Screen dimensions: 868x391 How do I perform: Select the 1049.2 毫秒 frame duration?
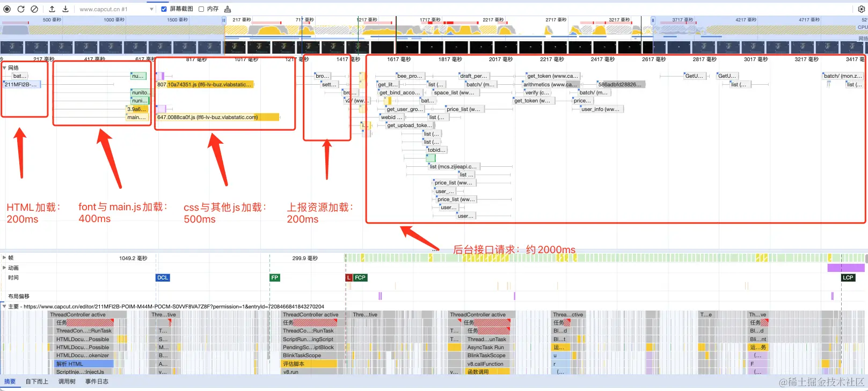[x=133, y=259]
